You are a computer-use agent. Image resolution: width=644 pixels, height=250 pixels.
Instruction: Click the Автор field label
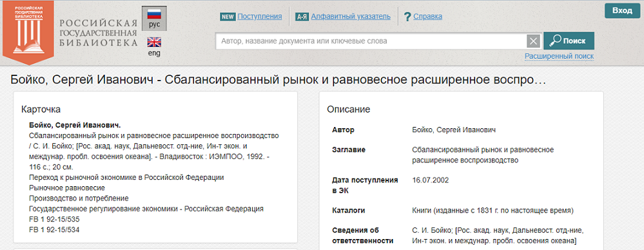(x=343, y=130)
